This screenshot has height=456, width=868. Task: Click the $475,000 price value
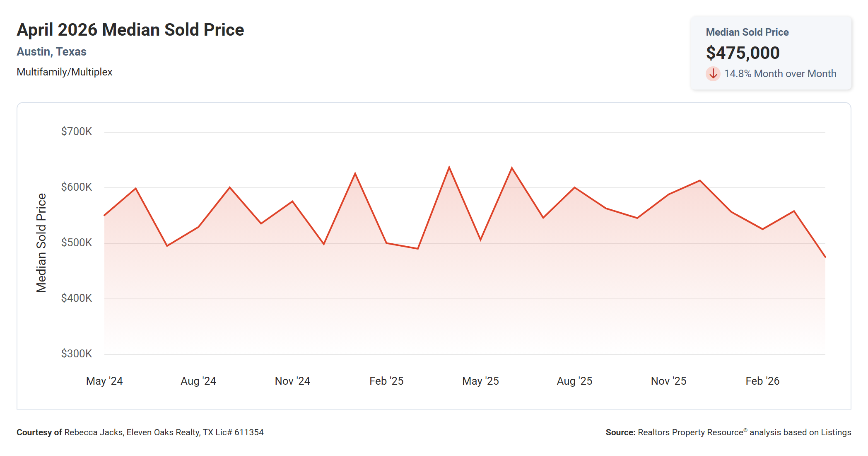point(743,53)
